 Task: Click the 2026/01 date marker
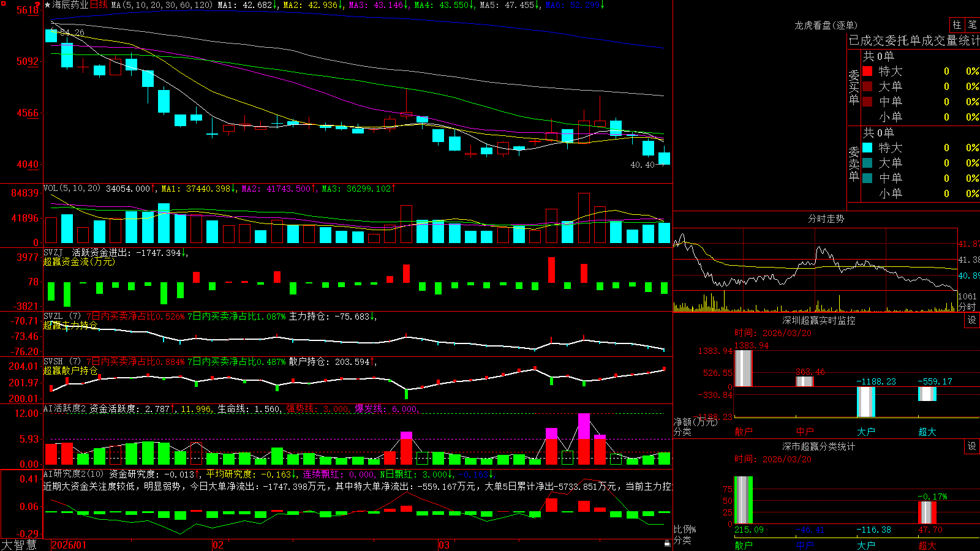(x=69, y=545)
